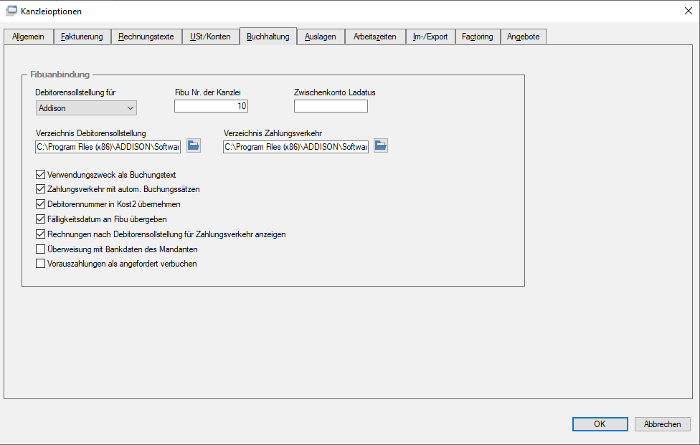Click the Verzeichnis Debitorensollstellung path field
This screenshot has height=445, width=700.
108,146
